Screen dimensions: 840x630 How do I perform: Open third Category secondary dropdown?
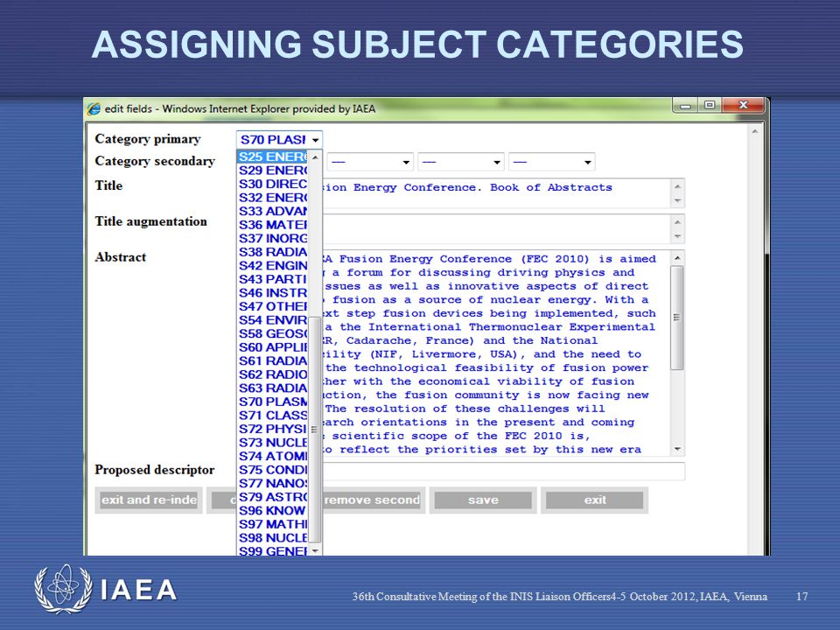pos(461,162)
